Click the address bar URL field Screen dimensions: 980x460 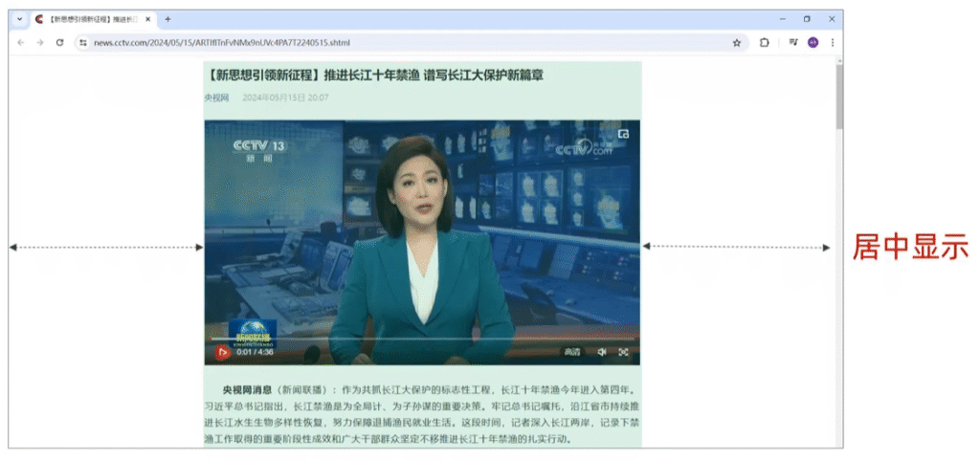pyautogui.click(x=383, y=43)
